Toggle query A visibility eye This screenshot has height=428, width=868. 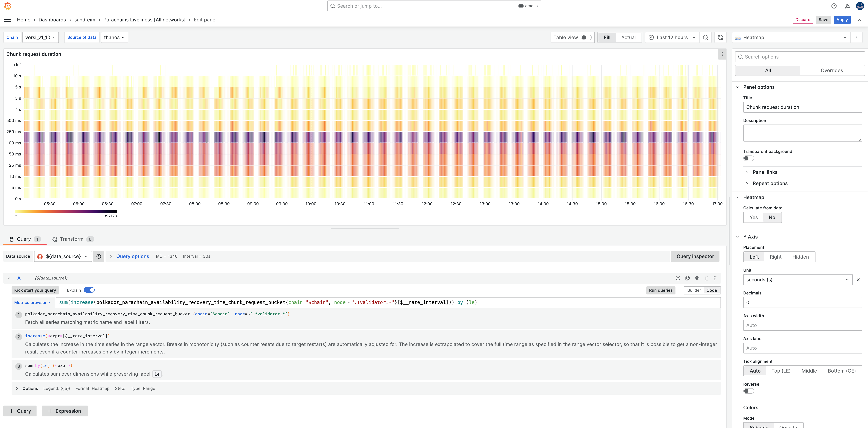(697, 278)
